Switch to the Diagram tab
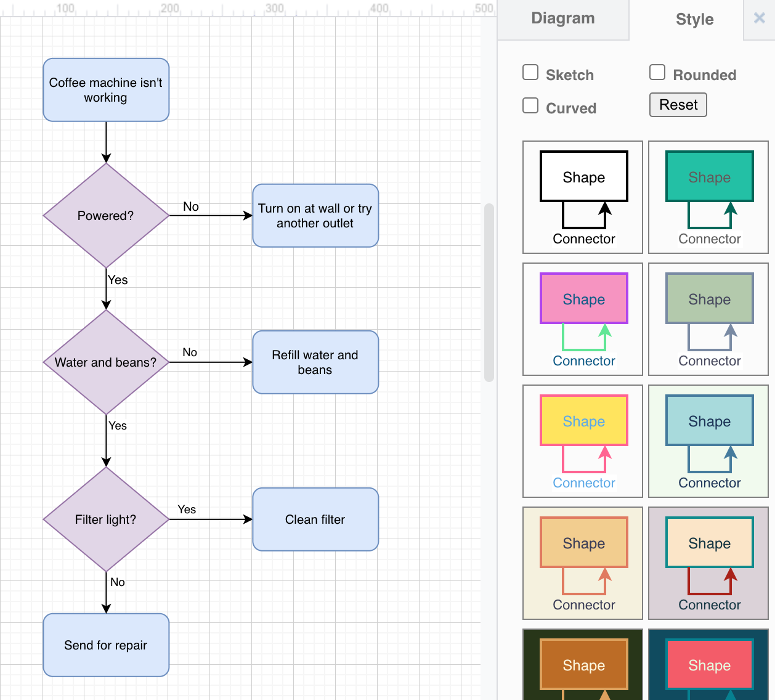 [x=562, y=18]
